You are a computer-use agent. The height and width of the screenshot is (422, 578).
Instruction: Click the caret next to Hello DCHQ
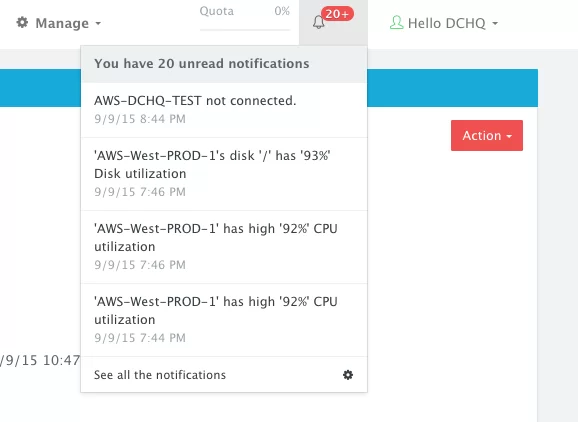pyautogui.click(x=495, y=24)
